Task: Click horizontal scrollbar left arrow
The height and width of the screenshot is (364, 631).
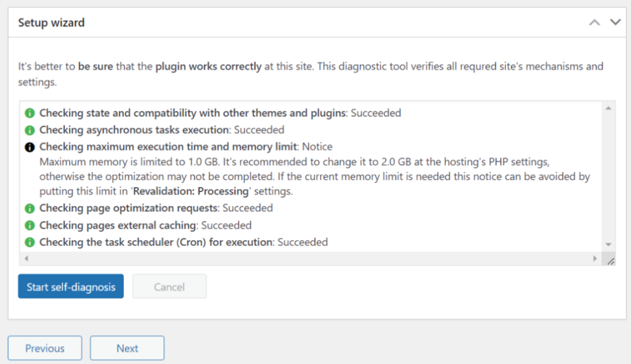Action: tap(26, 259)
